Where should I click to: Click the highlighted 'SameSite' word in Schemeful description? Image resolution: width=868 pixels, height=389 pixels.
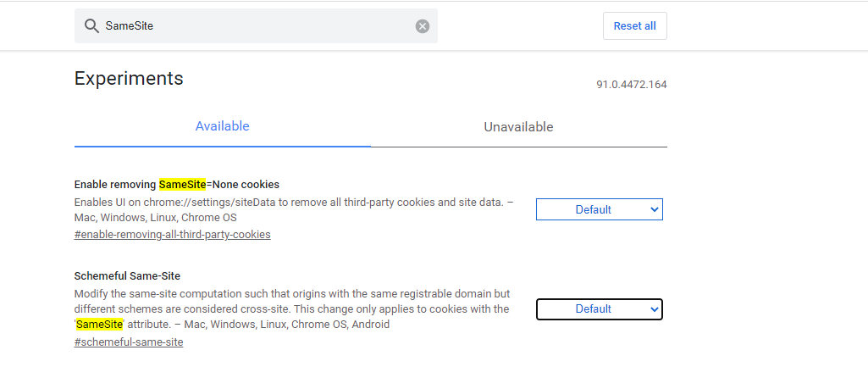click(99, 325)
